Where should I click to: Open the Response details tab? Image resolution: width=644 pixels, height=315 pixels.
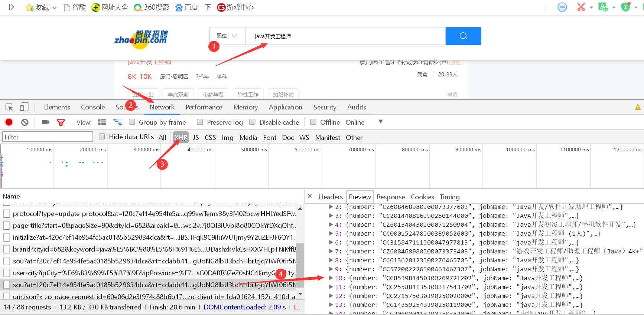coord(391,197)
